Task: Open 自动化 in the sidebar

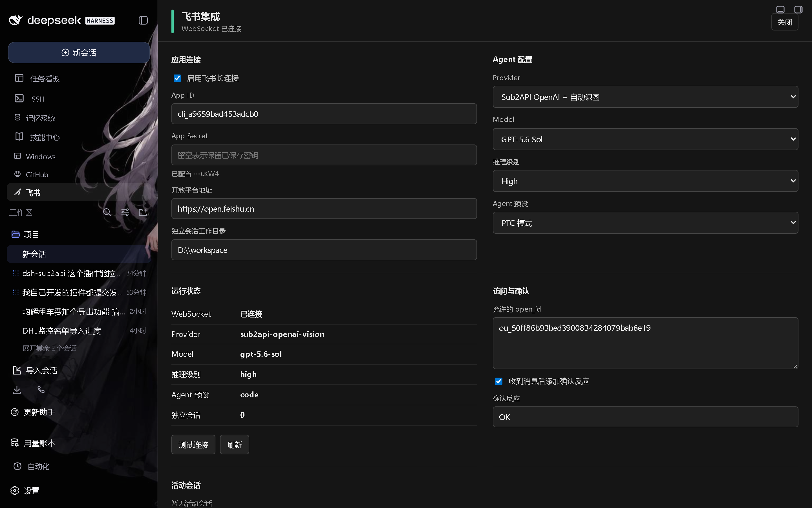Action: pyautogui.click(x=32, y=466)
